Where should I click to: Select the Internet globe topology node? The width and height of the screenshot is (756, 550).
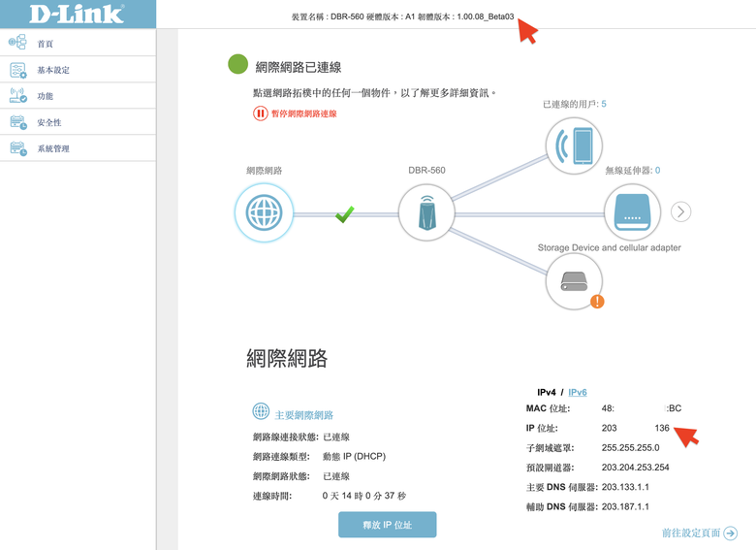pyautogui.click(x=264, y=212)
